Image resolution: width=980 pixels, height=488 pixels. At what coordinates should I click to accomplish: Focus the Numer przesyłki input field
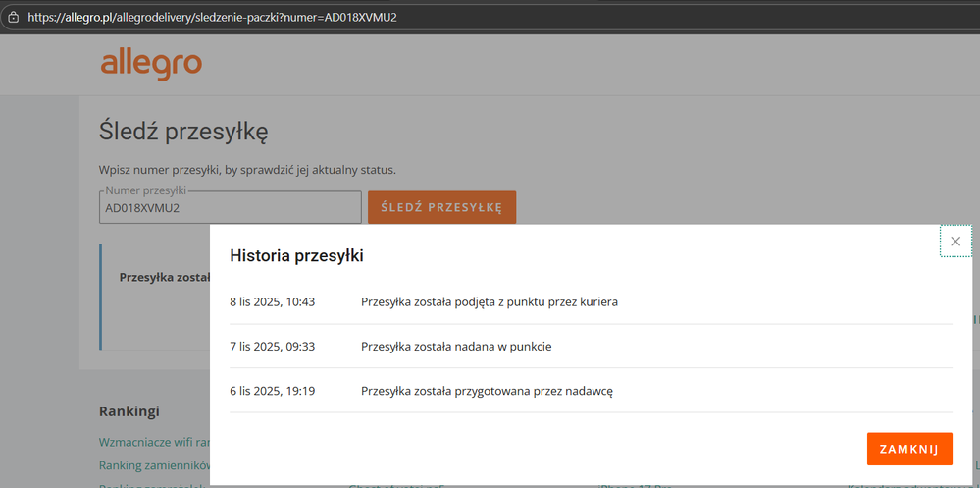click(230, 208)
